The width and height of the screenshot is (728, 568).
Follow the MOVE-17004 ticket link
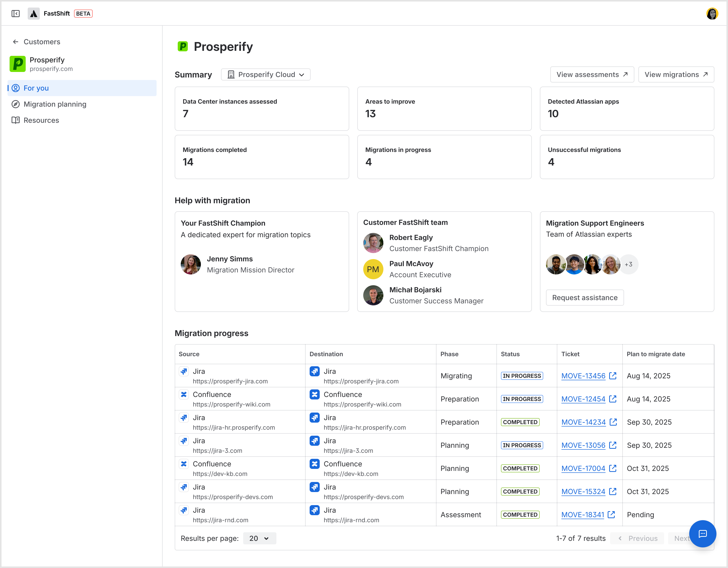[x=584, y=468]
